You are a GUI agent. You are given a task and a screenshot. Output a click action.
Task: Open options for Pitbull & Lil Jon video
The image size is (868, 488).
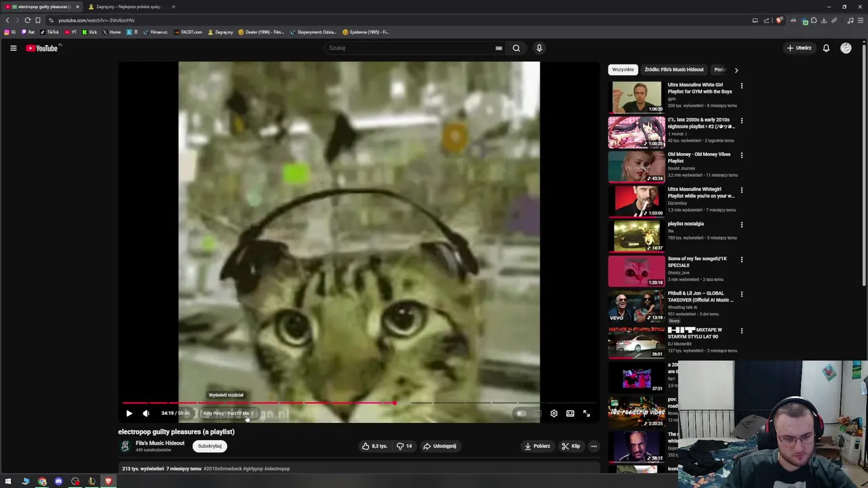pyautogui.click(x=741, y=294)
